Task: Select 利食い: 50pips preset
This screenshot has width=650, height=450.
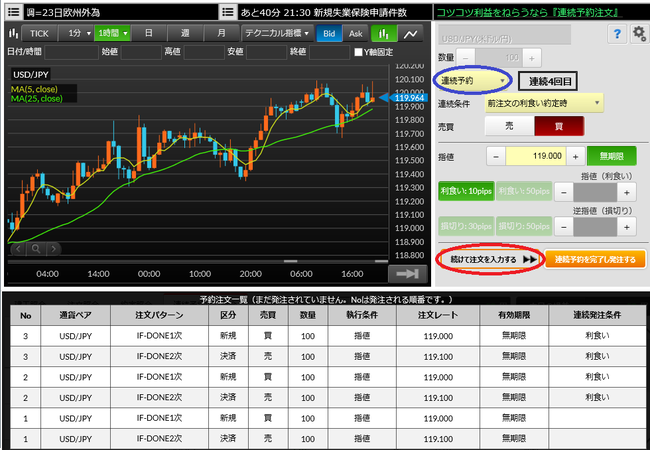Action: pyautogui.click(x=524, y=191)
